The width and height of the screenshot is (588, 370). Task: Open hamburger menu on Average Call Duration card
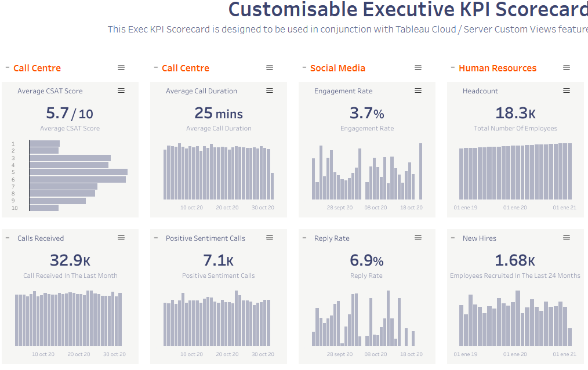270,90
